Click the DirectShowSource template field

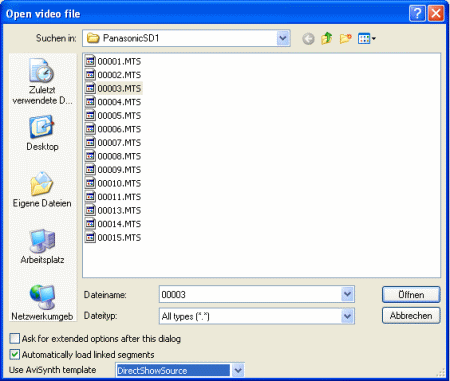click(173, 370)
